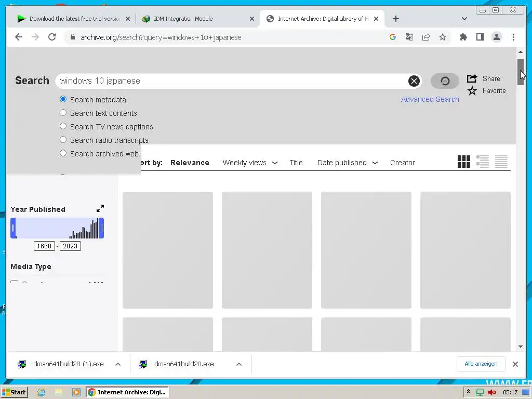
Task: Sort results by Relevance
Action: [x=190, y=163]
